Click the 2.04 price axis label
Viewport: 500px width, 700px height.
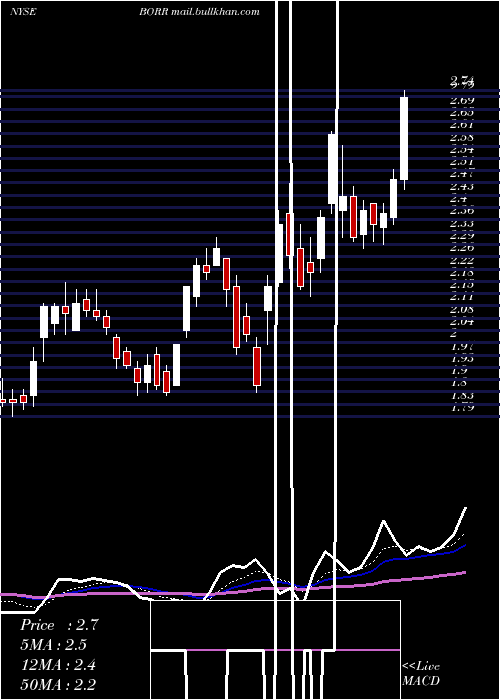click(462, 321)
